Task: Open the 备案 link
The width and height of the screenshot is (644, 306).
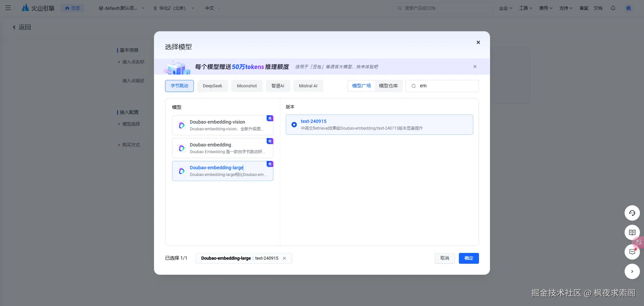Action: click(x=584, y=8)
